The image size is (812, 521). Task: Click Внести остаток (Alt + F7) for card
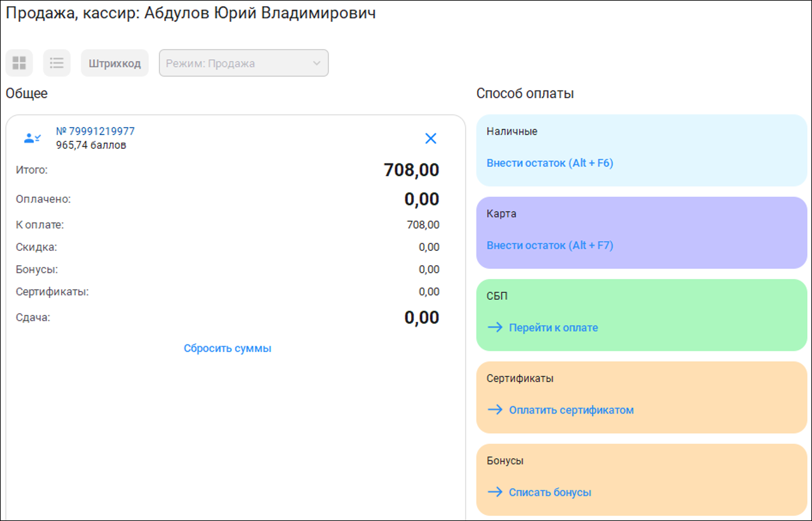(x=550, y=246)
